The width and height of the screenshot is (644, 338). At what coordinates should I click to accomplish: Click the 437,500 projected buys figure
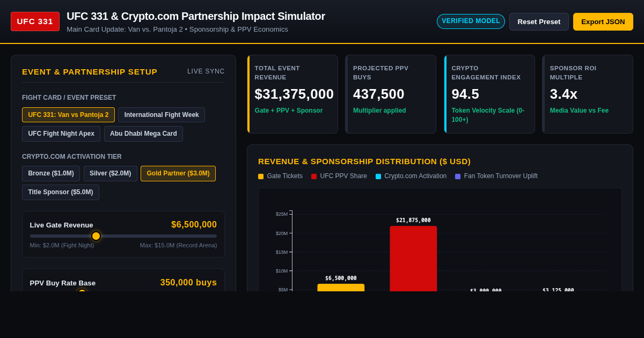379,94
